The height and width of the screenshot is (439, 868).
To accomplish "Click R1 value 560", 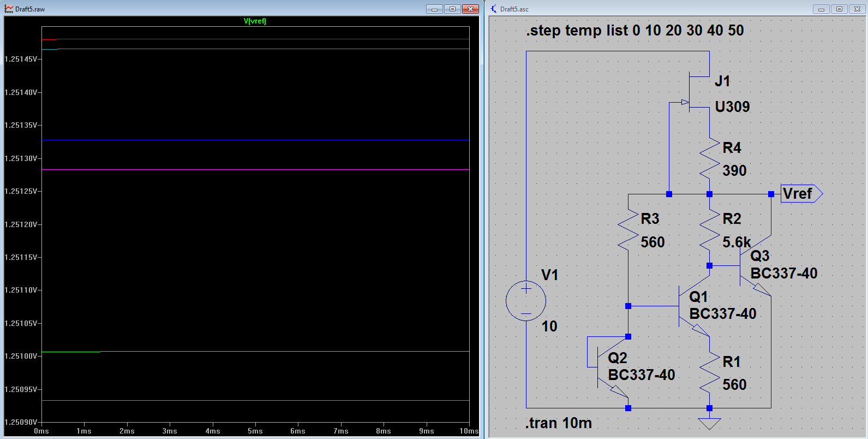I will click(734, 385).
